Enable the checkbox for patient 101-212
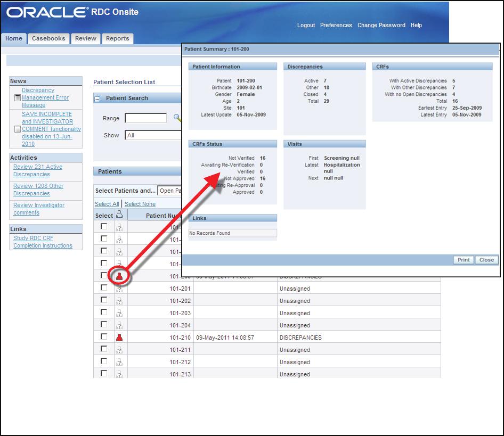Image resolution: width=504 pixels, height=436 pixels. (104, 361)
